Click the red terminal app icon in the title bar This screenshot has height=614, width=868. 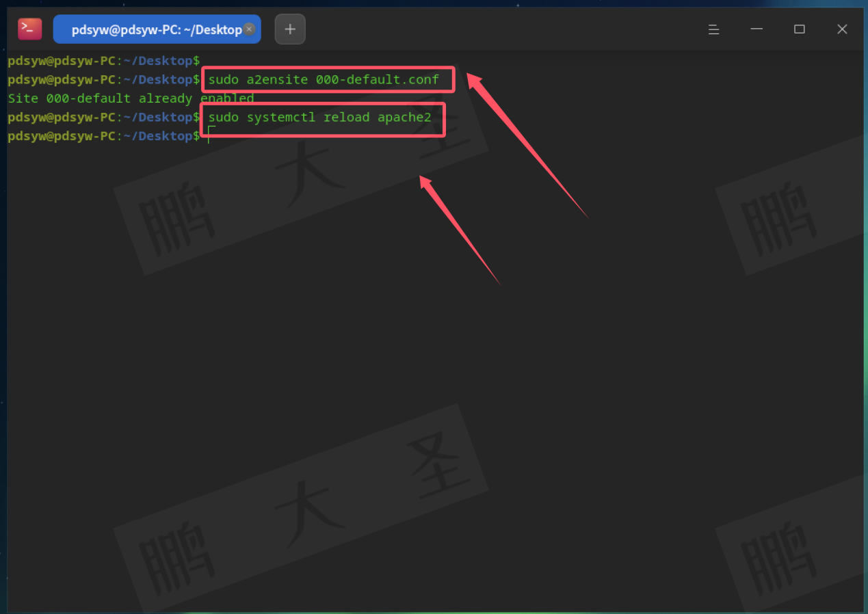(x=30, y=29)
